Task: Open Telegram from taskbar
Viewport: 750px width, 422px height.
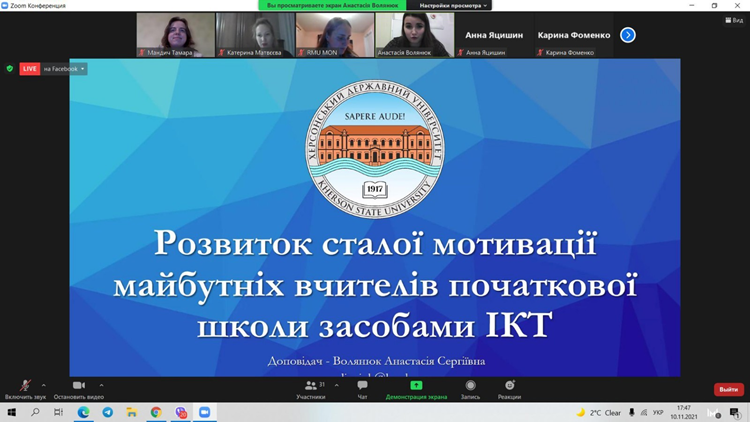Action: [108, 412]
